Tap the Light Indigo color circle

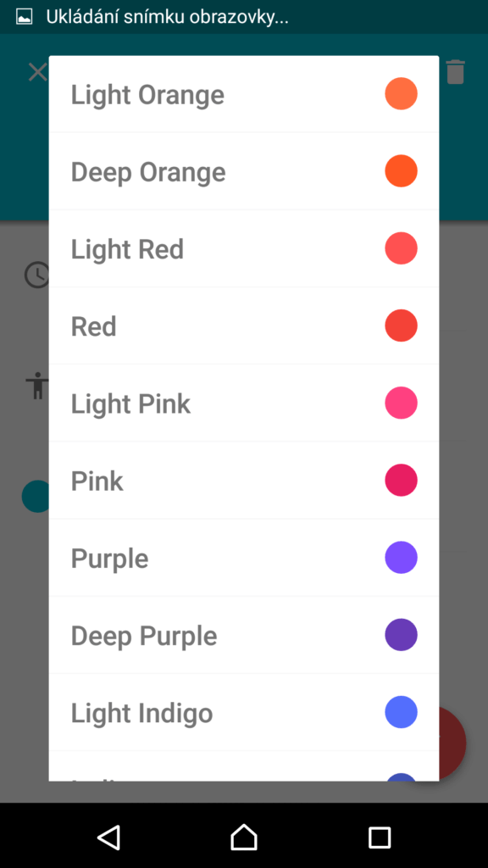(401, 712)
